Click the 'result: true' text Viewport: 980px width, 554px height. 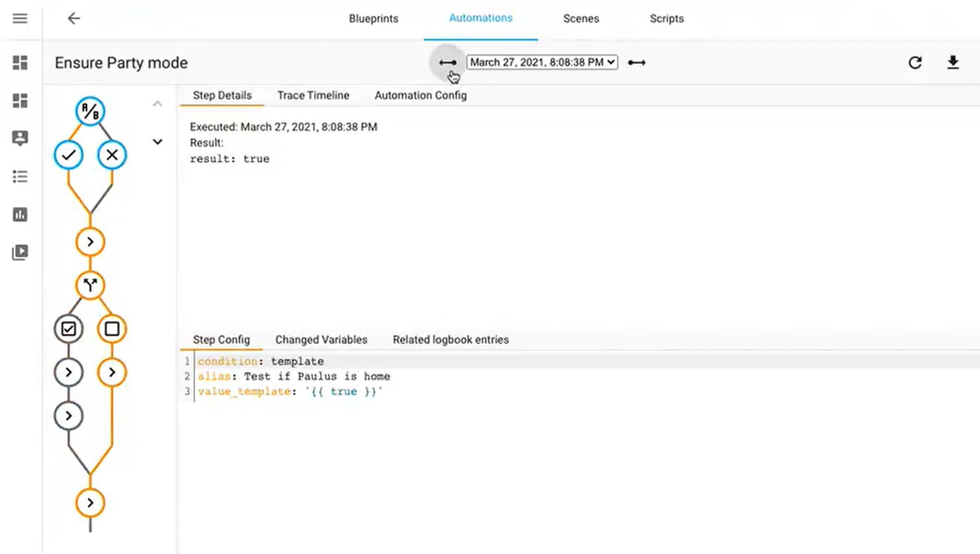pos(229,159)
